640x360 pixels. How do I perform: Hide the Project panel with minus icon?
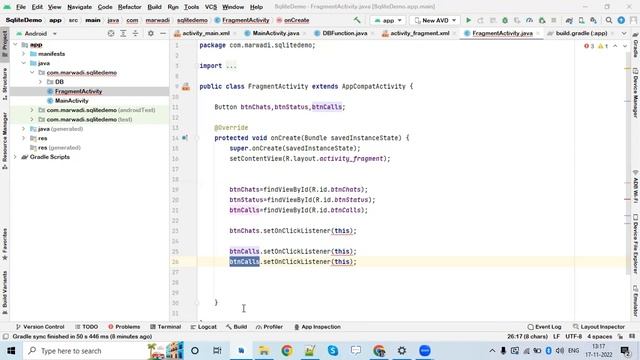(x=163, y=33)
